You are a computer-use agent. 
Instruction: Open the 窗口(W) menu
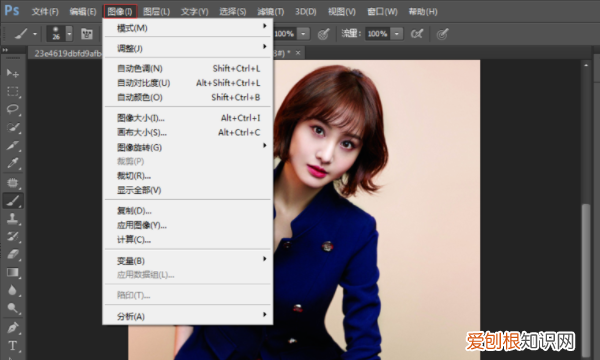point(382,11)
